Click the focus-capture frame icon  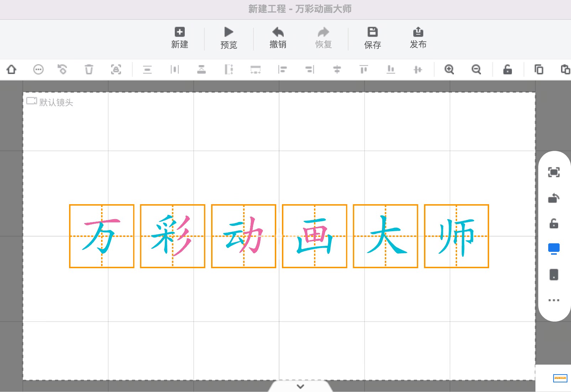point(116,69)
